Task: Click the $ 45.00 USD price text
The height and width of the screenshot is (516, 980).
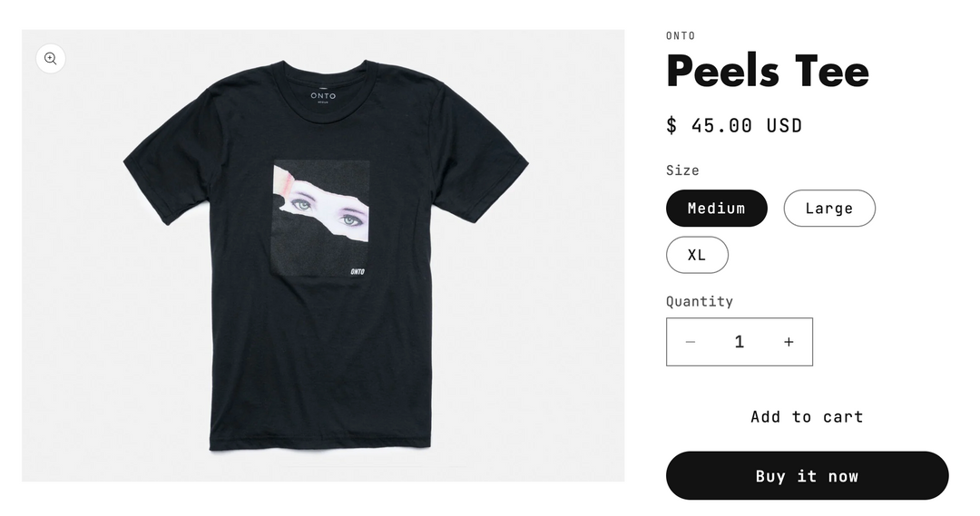Action: (x=734, y=125)
